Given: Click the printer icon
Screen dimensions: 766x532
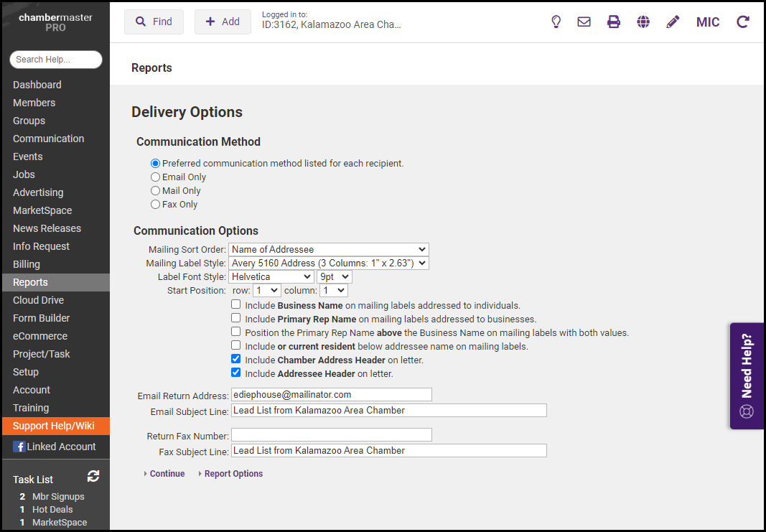Looking at the screenshot, I should point(614,22).
